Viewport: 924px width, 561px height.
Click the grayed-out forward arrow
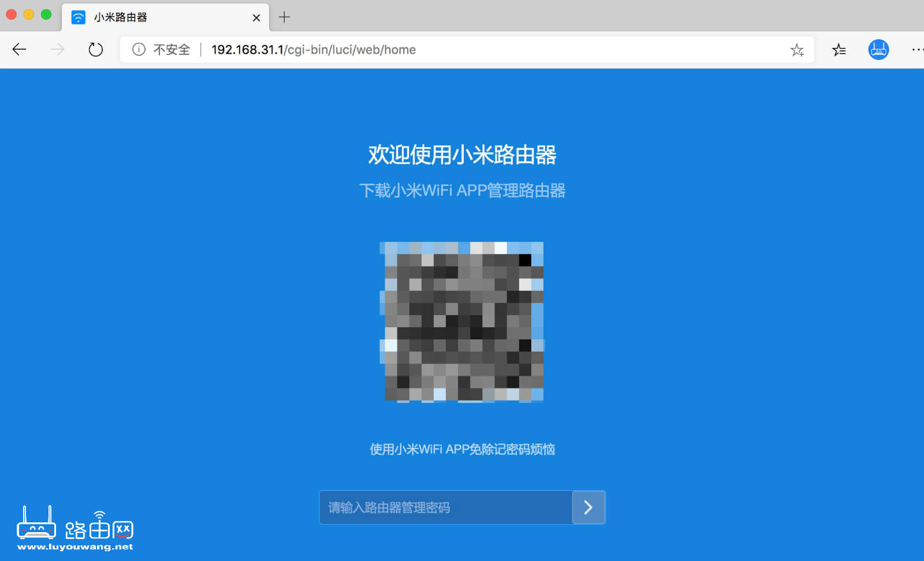pyautogui.click(x=57, y=50)
